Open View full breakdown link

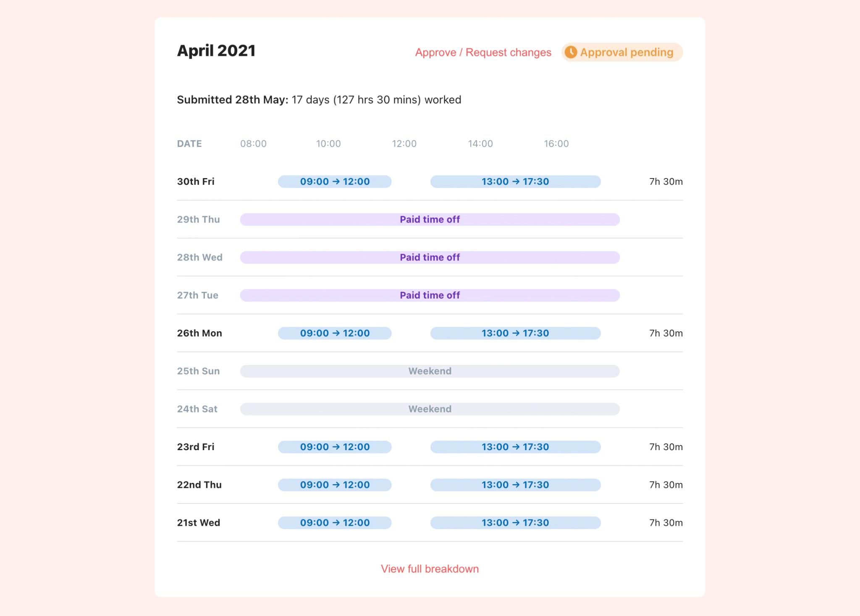[x=430, y=569]
